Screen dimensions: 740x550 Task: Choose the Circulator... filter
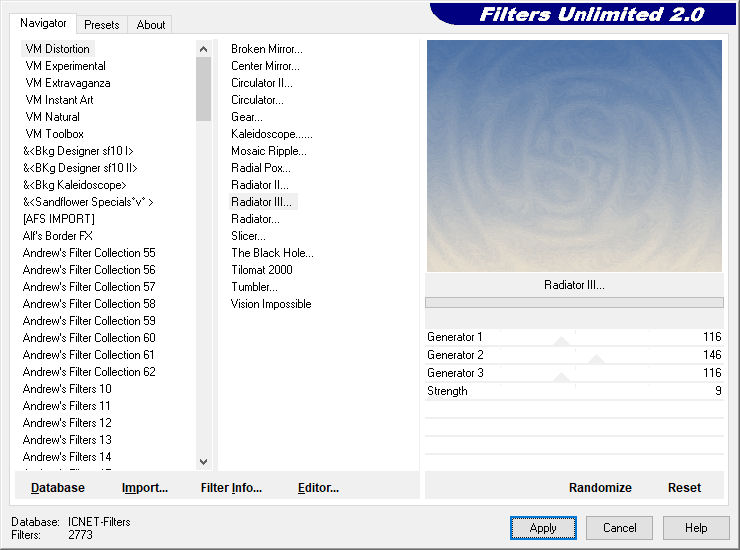[257, 100]
